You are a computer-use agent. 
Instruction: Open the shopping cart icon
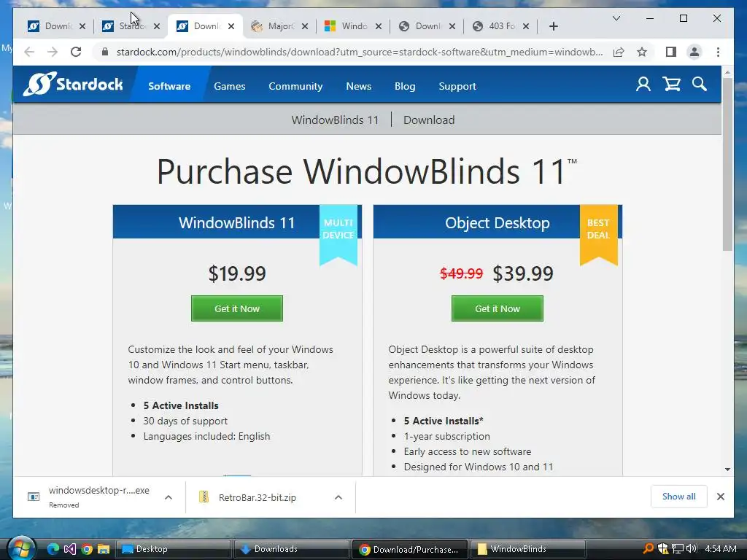[671, 85]
